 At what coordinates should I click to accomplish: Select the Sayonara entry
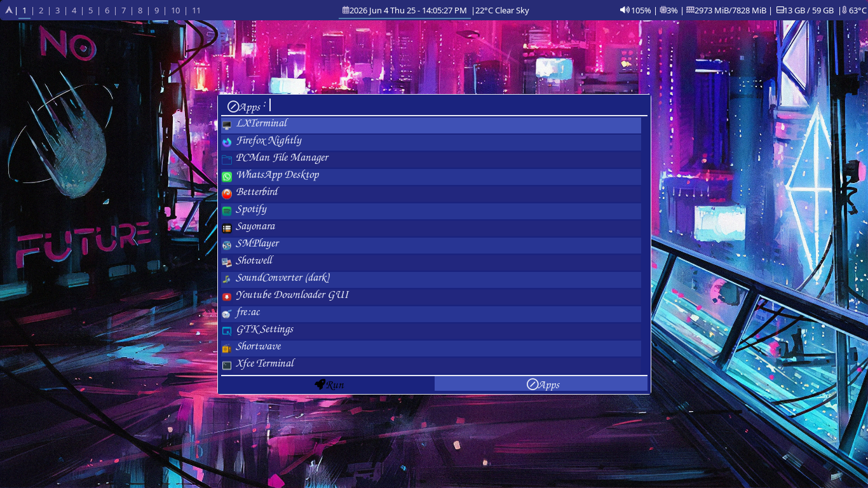tap(431, 228)
